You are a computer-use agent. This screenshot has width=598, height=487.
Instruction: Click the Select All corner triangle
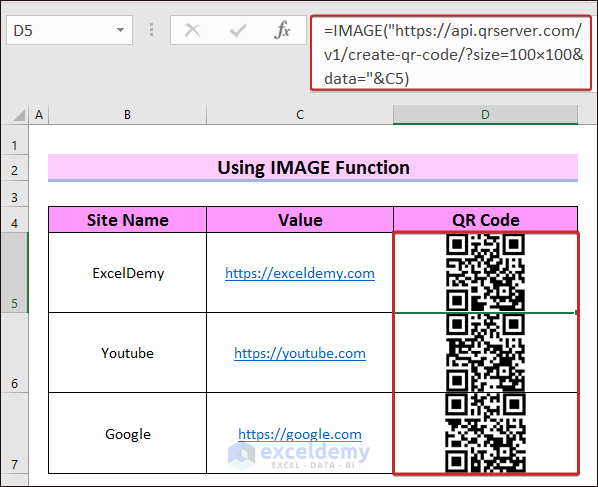19,115
